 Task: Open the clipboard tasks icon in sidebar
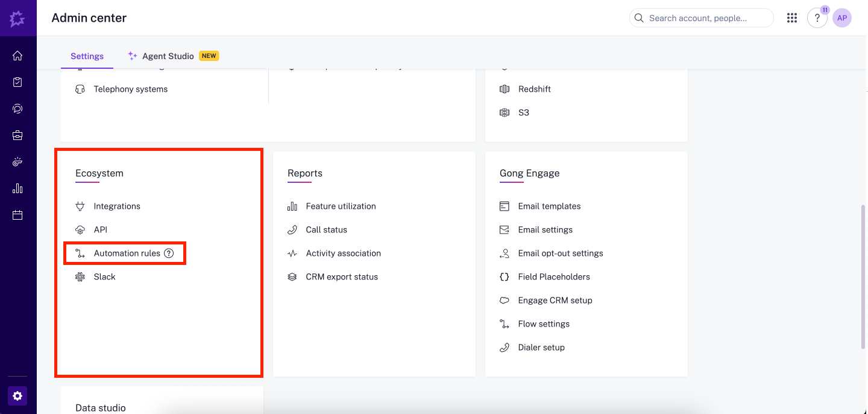coord(17,82)
